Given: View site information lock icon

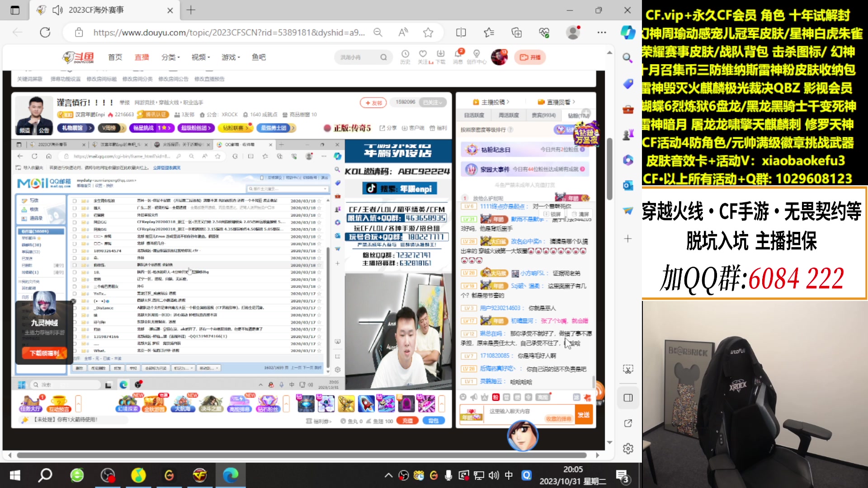Looking at the screenshot, I should point(79,33).
